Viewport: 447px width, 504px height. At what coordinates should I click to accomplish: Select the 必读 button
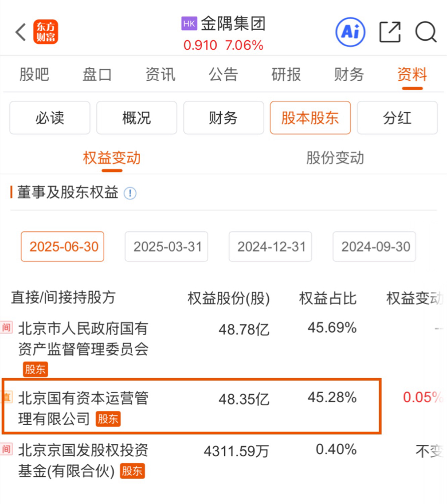point(50,118)
